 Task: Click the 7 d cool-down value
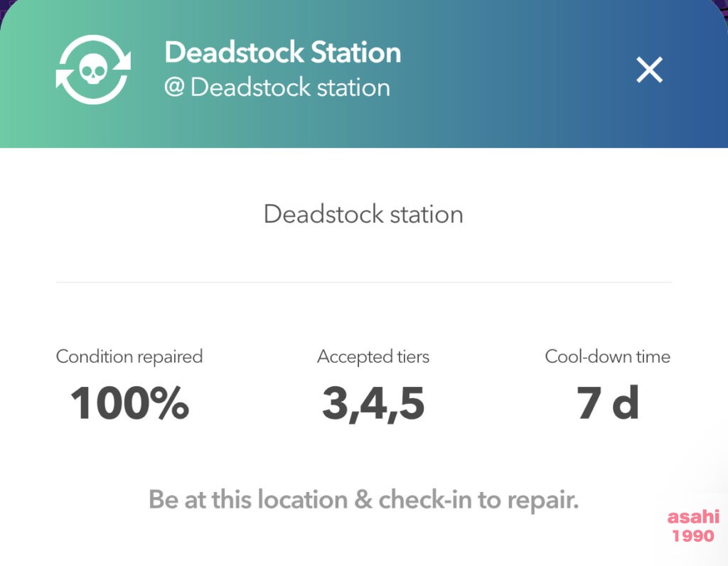click(607, 402)
